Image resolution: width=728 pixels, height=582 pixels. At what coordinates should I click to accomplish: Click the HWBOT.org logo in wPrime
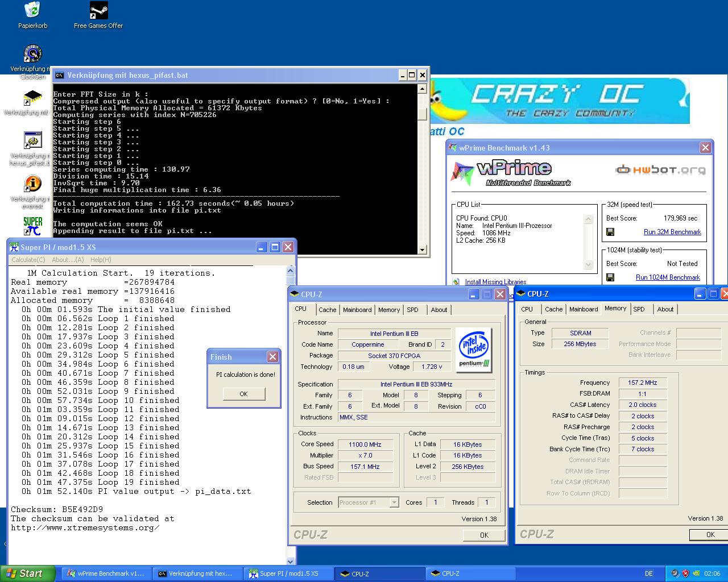pyautogui.click(x=660, y=169)
